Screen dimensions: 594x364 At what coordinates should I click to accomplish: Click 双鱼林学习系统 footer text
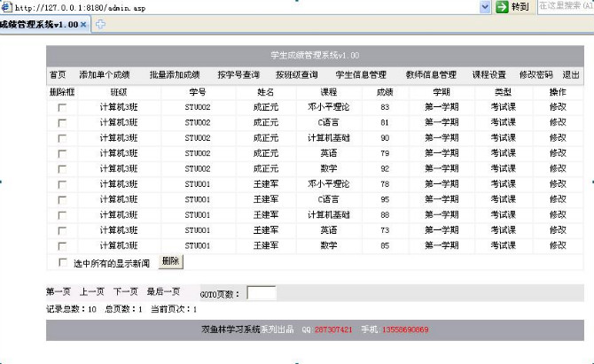tap(231, 329)
